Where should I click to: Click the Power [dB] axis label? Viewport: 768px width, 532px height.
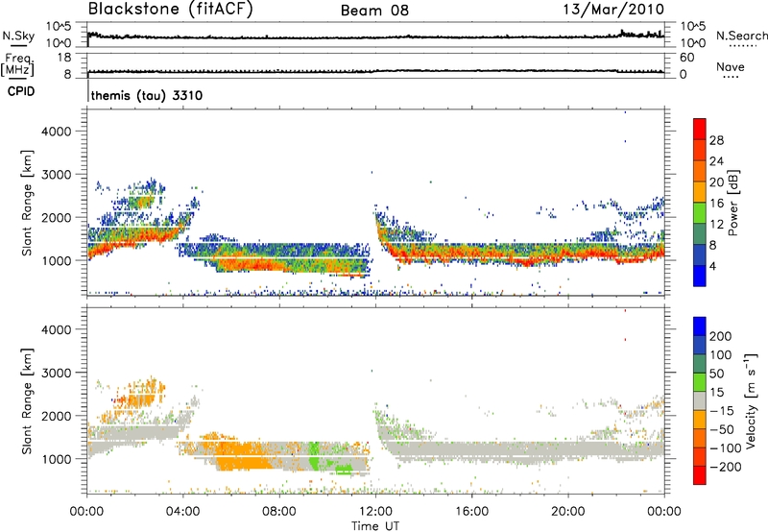(732, 203)
